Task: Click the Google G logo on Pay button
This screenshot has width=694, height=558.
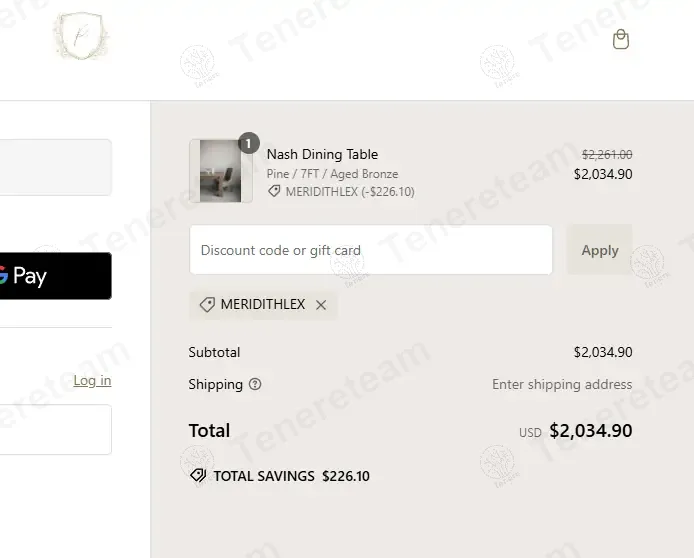Action: [x=3, y=275]
